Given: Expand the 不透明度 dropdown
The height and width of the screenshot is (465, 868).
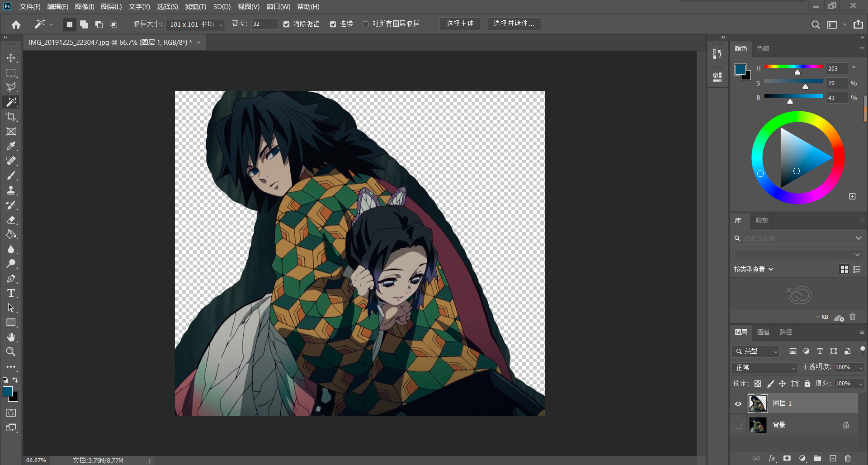Looking at the screenshot, I should [861, 367].
